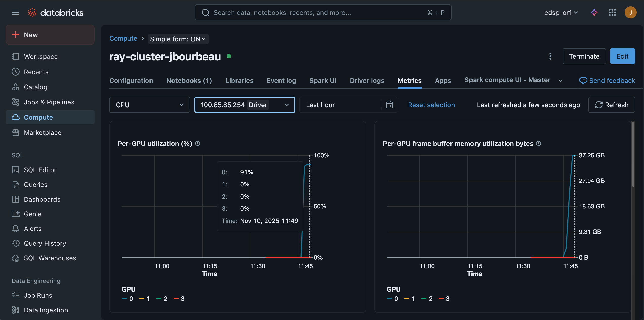Switch to the Driver logs tab
The width and height of the screenshot is (644, 320).
tap(367, 80)
